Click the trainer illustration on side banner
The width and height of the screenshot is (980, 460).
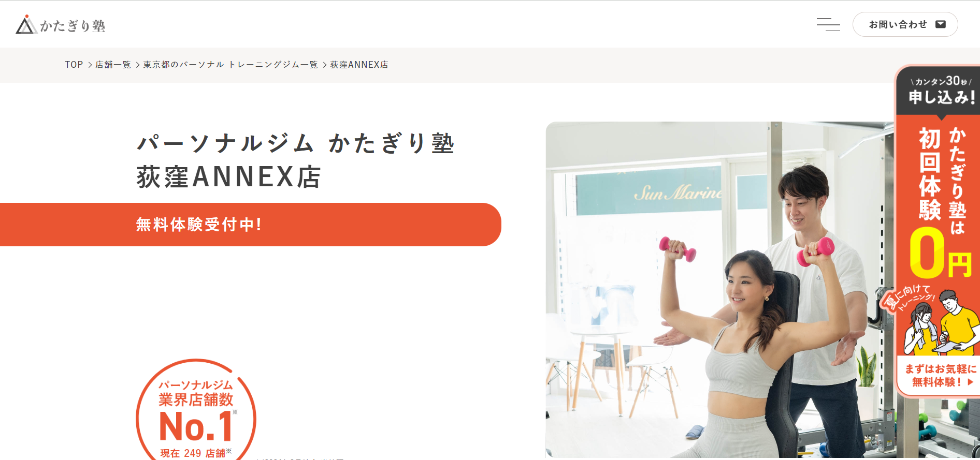coord(940,321)
